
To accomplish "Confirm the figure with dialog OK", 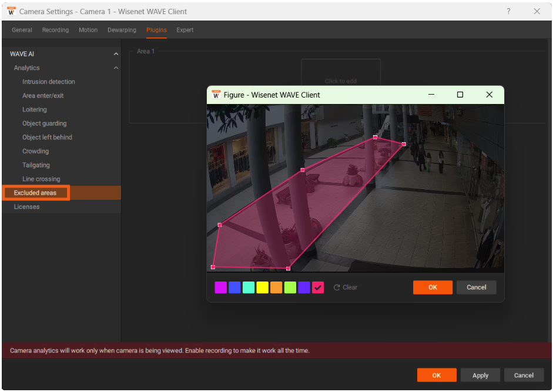I will [x=433, y=287].
